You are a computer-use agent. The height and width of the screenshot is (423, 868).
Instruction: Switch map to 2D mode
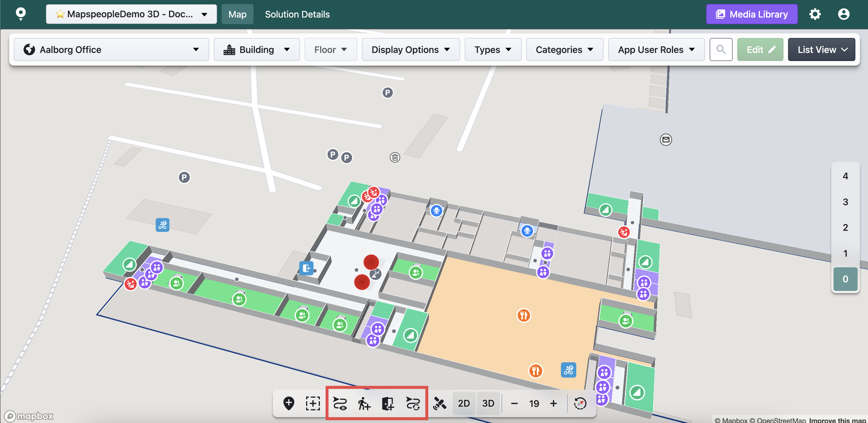[x=464, y=403]
